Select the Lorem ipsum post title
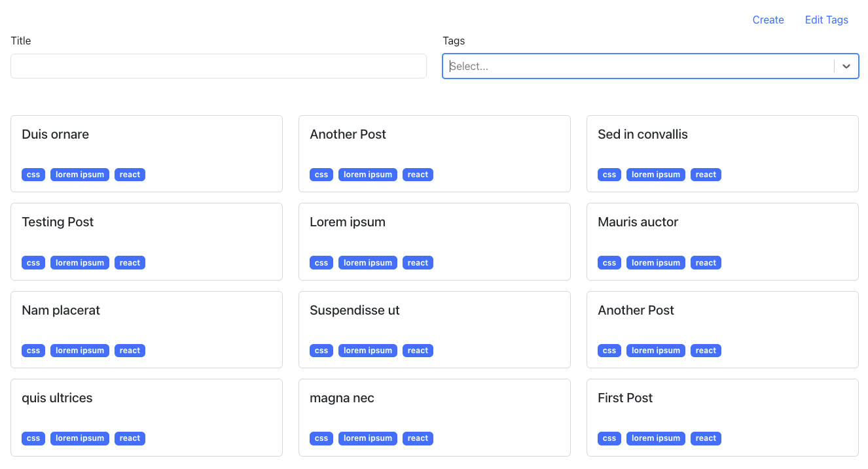Screen dimensions: 868x469 pos(348,222)
